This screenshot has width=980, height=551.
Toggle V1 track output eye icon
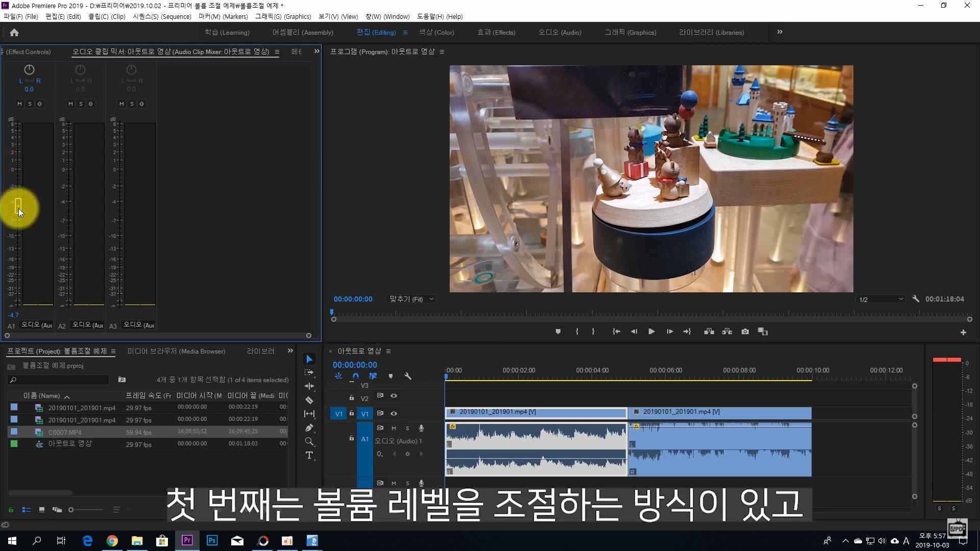394,414
